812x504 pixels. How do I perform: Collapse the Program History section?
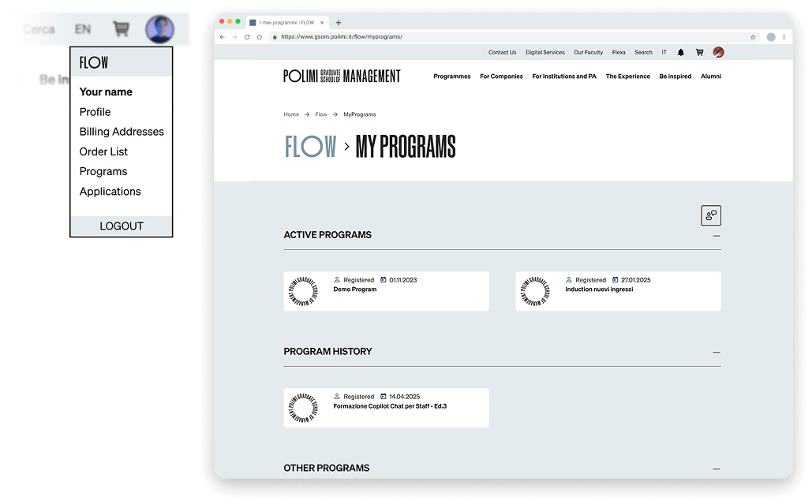click(716, 353)
